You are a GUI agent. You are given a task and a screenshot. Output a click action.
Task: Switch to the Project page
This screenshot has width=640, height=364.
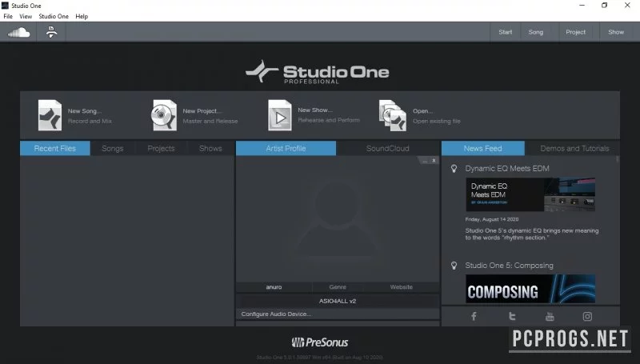(575, 32)
